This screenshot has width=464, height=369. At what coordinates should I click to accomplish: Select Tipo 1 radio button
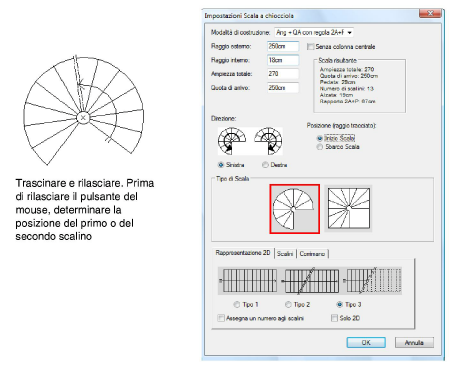(237, 304)
